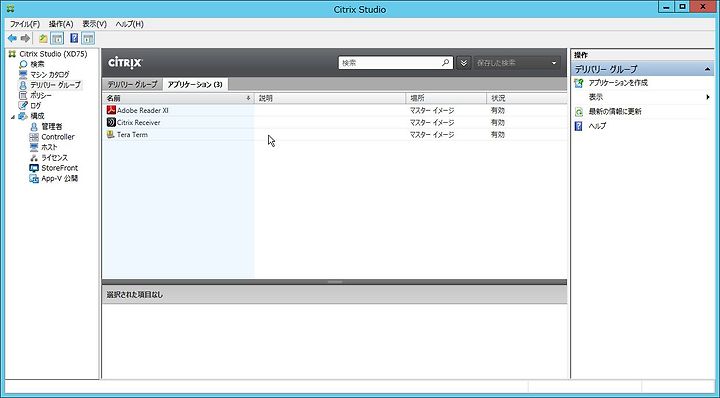Click 最新の情報に更新 in actions pane

click(x=615, y=112)
